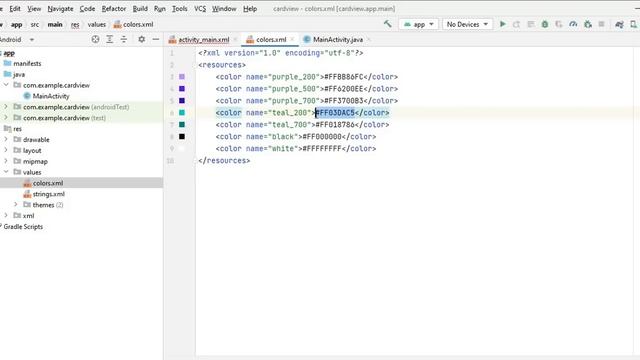Screen dimensions: 640x360
Task: Click Expand All icon in project panel
Action: pyautogui.click(x=109, y=39)
